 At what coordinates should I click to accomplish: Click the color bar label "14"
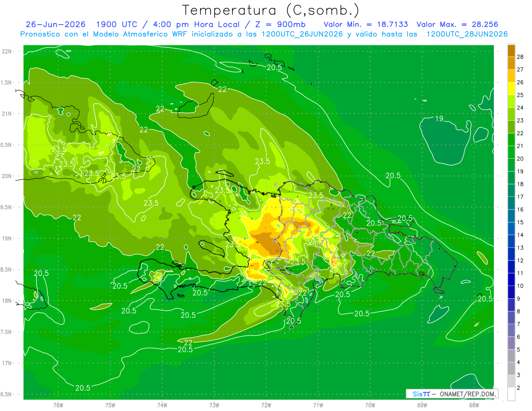coord(520,235)
